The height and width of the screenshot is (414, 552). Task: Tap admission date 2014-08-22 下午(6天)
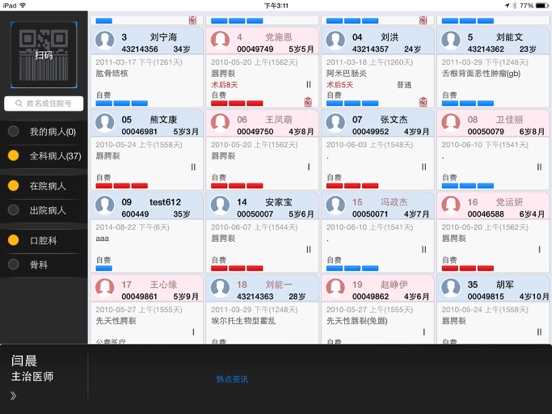click(x=132, y=227)
